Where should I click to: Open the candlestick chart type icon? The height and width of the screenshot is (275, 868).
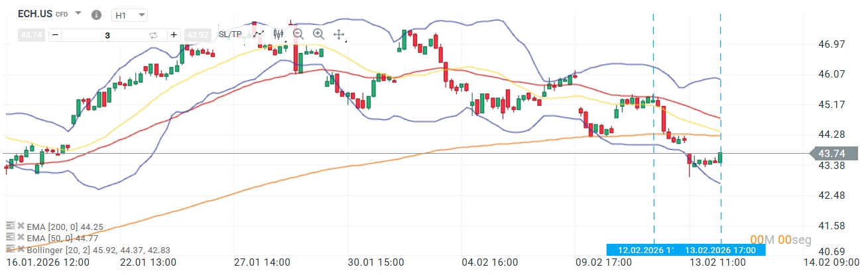278,34
